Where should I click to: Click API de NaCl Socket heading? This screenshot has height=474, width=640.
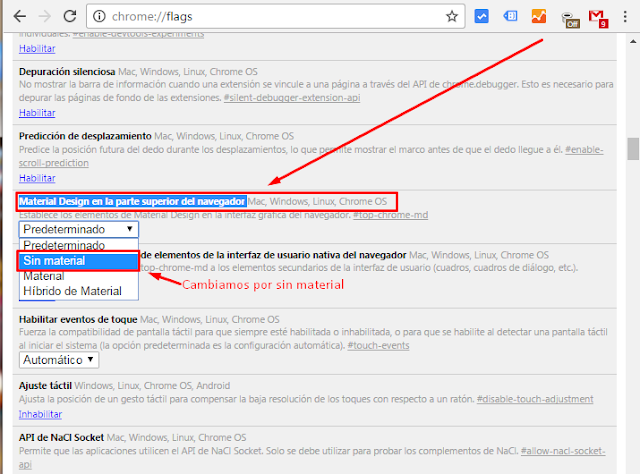(61, 438)
